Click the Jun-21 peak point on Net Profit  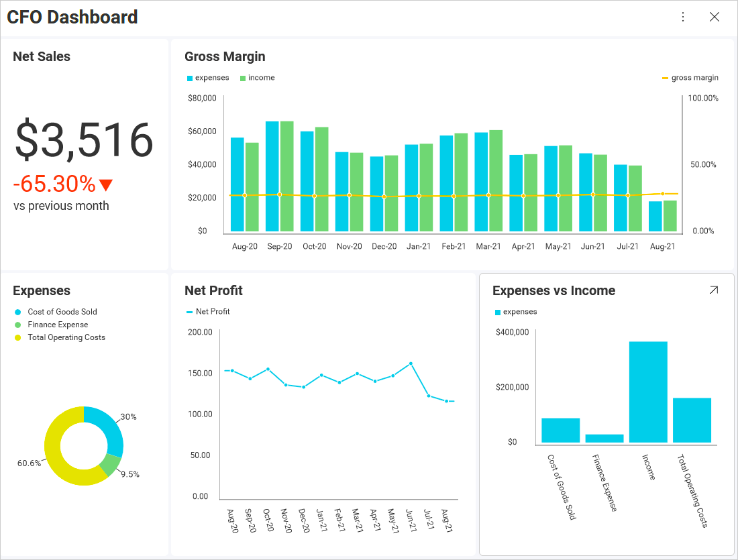point(411,363)
